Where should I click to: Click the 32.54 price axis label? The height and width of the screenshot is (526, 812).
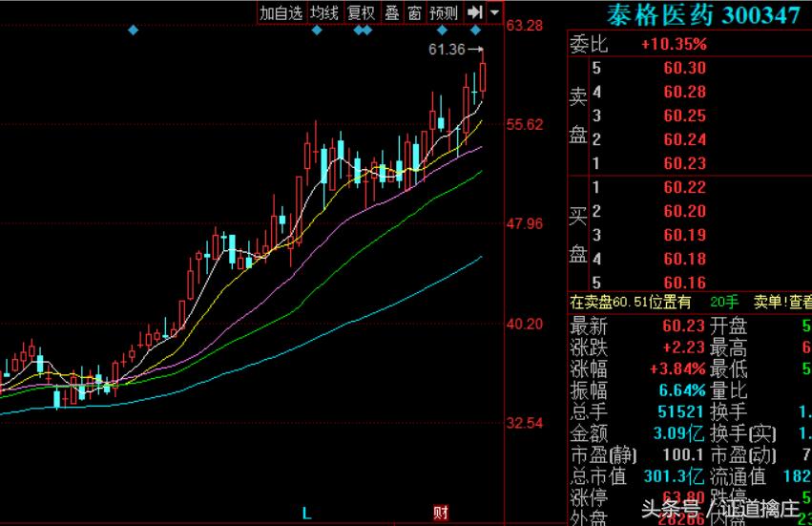pyautogui.click(x=525, y=423)
